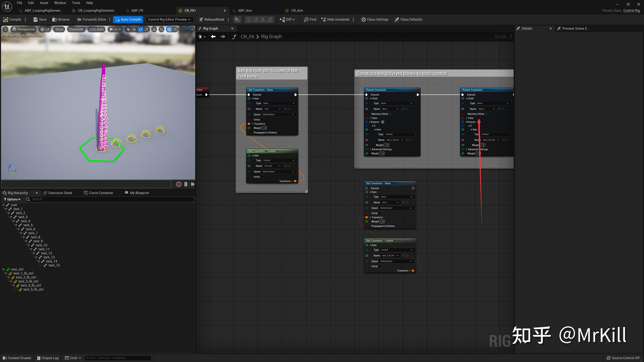Open Control Rig Editor Preview dropdown
The width and height of the screenshot is (644, 362).
(x=169, y=19)
